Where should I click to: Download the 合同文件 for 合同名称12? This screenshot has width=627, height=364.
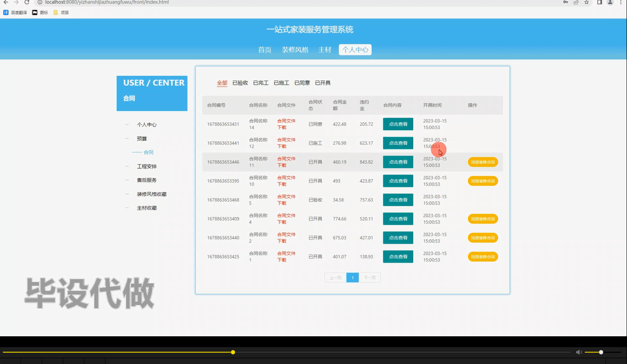[286, 143]
